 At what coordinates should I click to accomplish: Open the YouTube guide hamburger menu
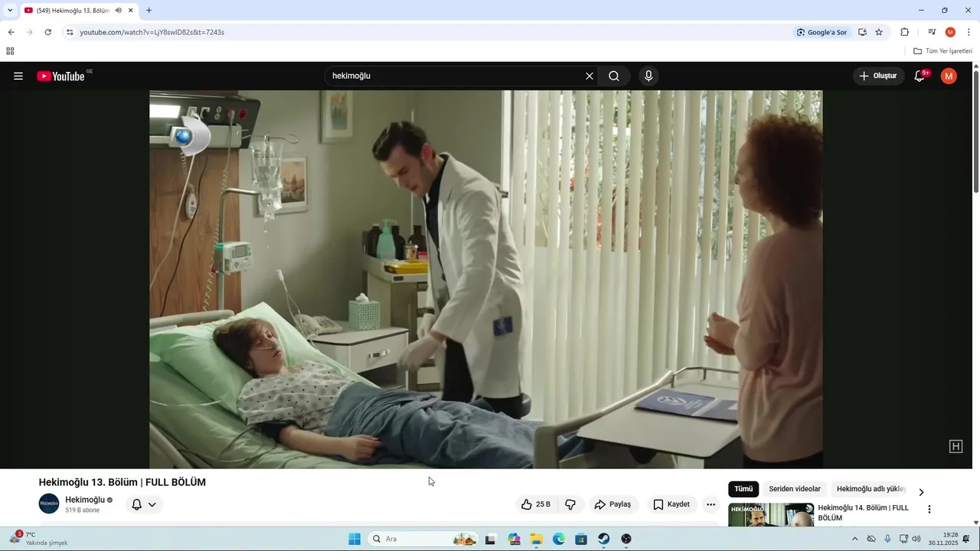18,76
